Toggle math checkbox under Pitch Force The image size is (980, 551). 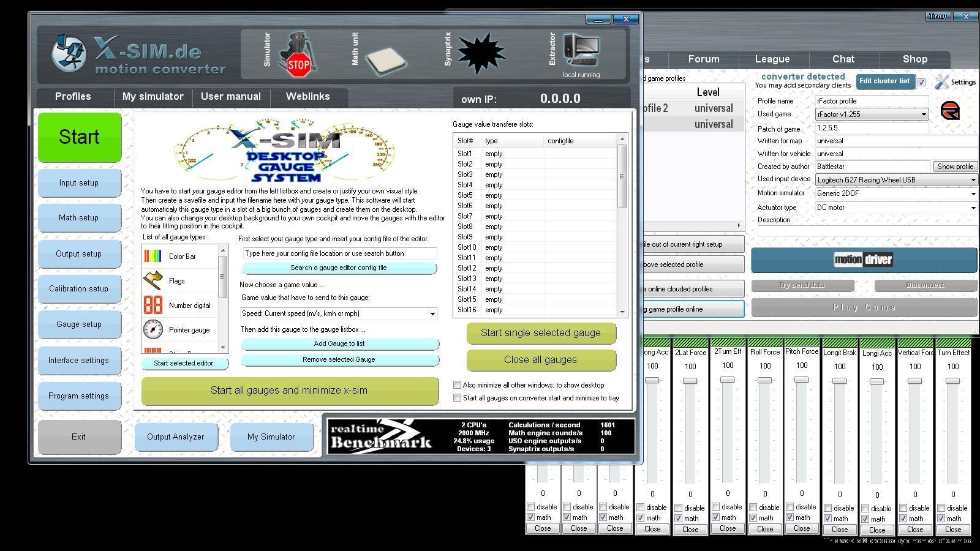click(790, 517)
